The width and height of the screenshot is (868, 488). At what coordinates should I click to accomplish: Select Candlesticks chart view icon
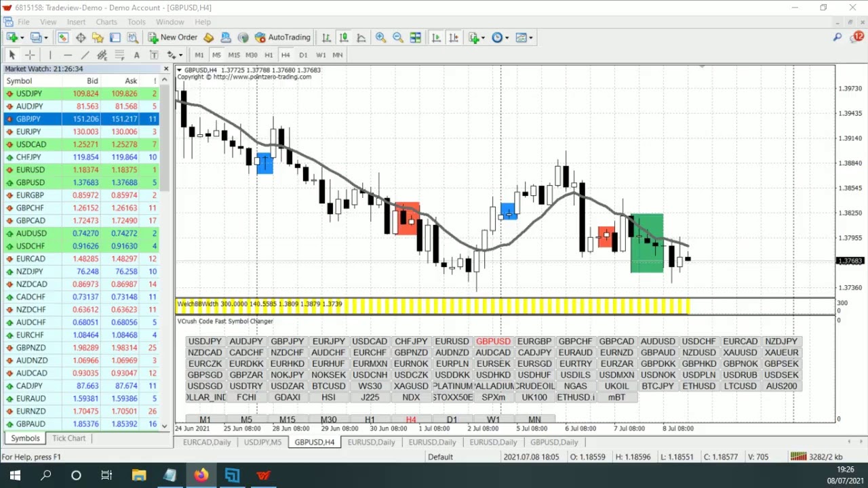pos(344,38)
